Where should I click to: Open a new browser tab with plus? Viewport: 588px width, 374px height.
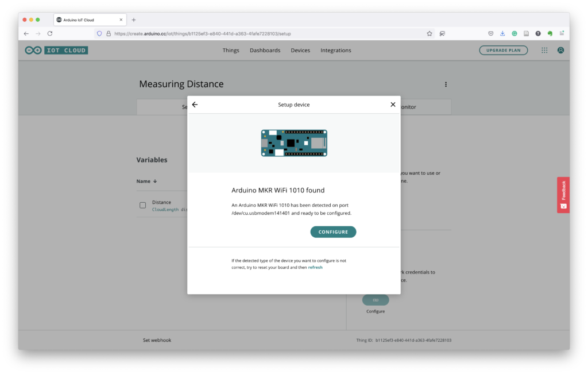point(133,20)
